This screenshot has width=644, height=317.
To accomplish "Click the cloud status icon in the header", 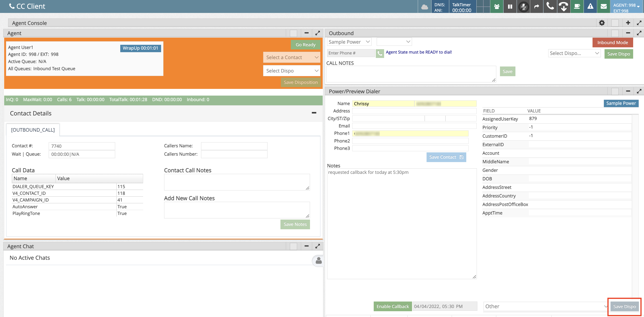I will (424, 7).
